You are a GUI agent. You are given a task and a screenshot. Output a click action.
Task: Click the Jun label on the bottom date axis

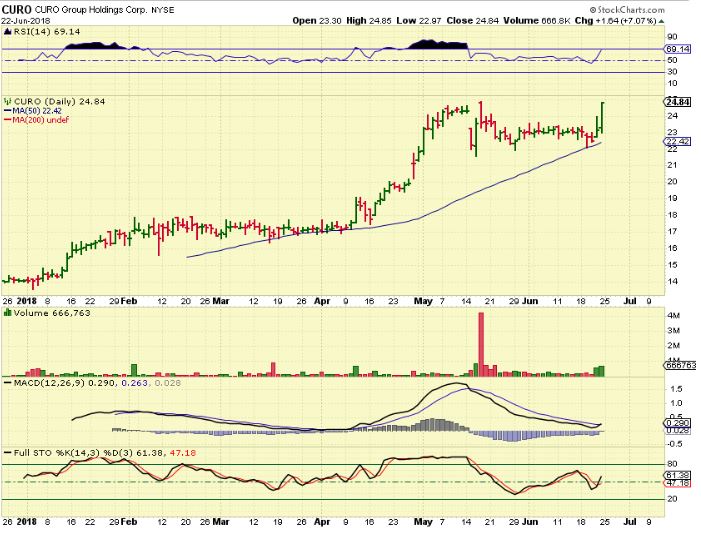pos(529,522)
